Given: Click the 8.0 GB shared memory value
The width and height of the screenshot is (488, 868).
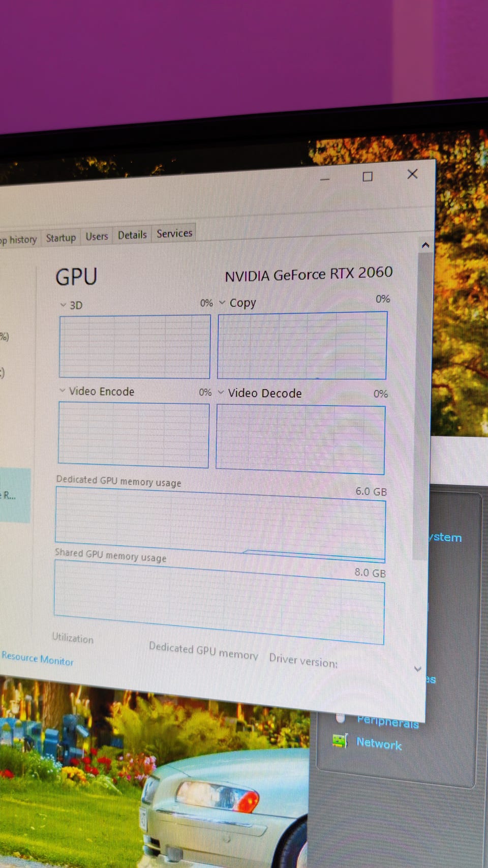Looking at the screenshot, I should (x=370, y=573).
